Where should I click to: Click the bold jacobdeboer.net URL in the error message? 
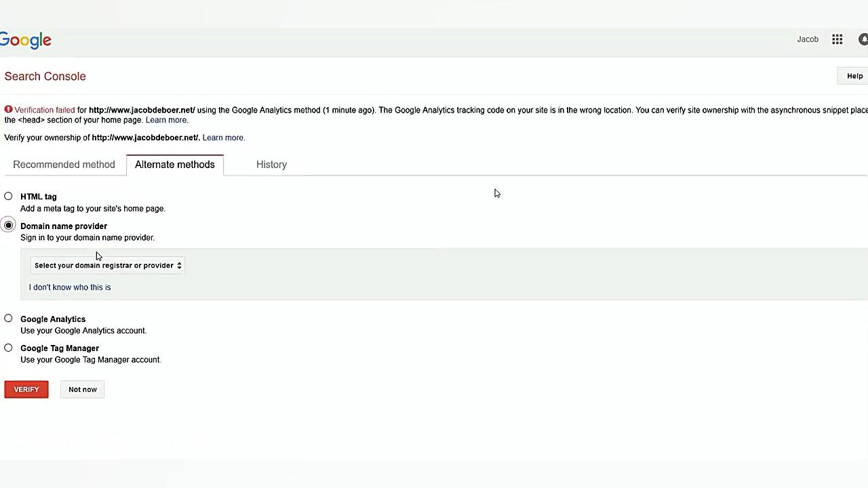point(142,110)
